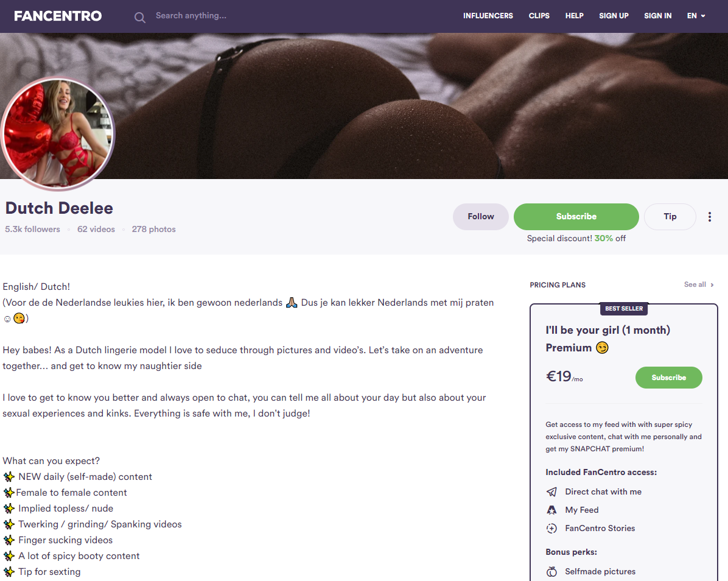Open the EN language dropdown
This screenshot has height=581, width=728.
click(x=696, y=16)
